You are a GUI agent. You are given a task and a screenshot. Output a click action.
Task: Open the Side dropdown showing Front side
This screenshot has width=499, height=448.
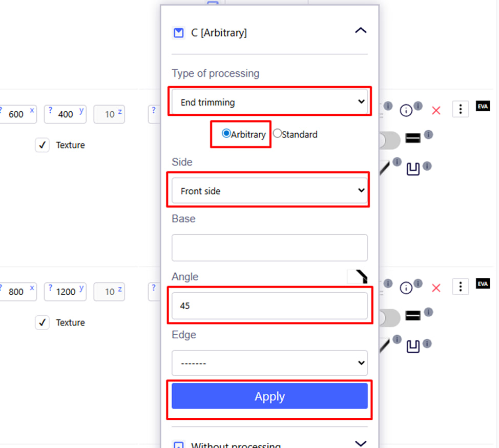pyautogui.click(x=269, y=191)
